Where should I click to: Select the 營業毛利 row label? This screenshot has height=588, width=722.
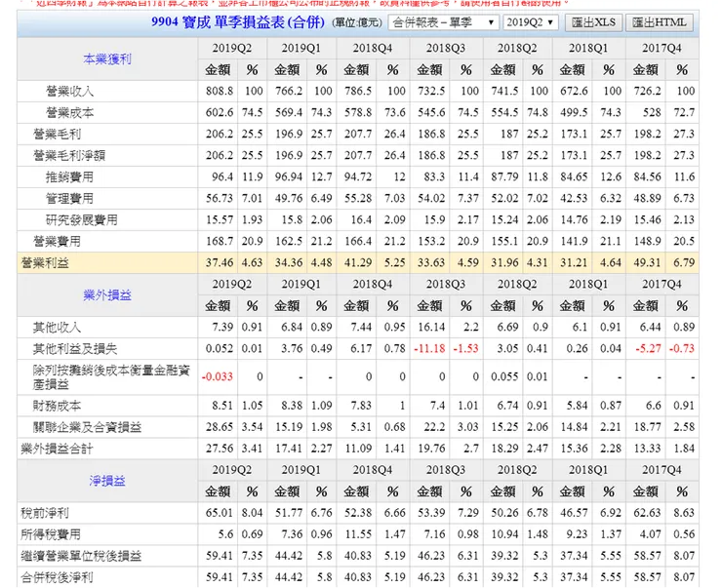(58, 135)
